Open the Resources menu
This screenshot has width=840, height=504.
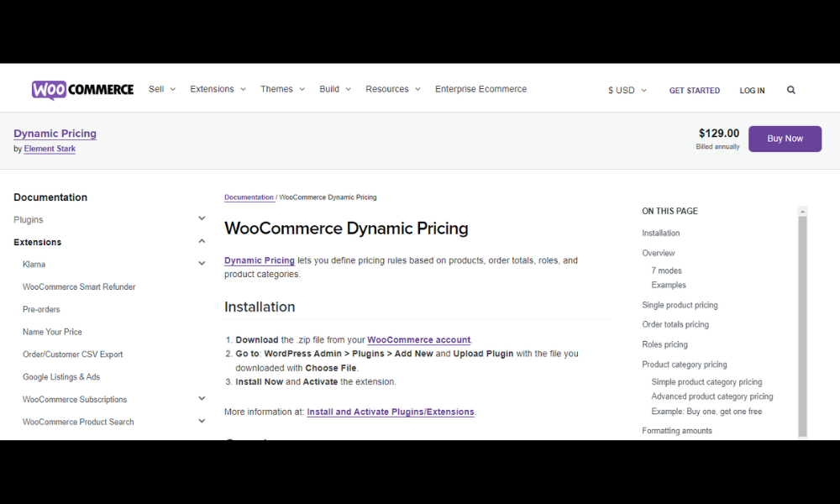point(392,89)
